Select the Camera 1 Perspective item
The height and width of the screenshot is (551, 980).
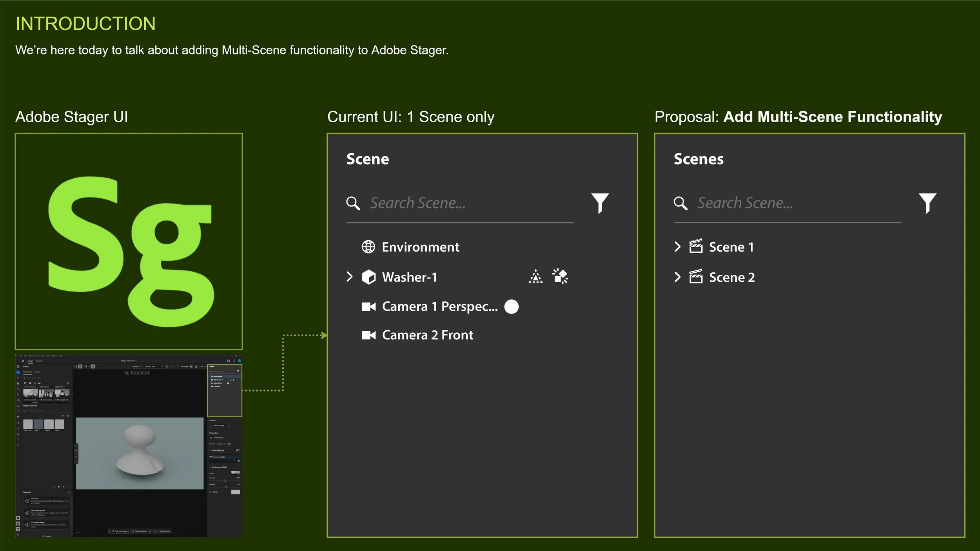(439, 306)
